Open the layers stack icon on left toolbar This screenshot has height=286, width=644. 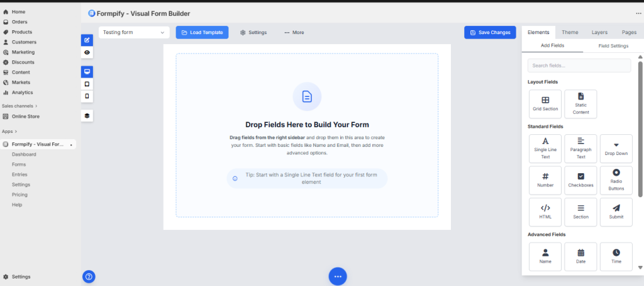[x=87, y=116]
